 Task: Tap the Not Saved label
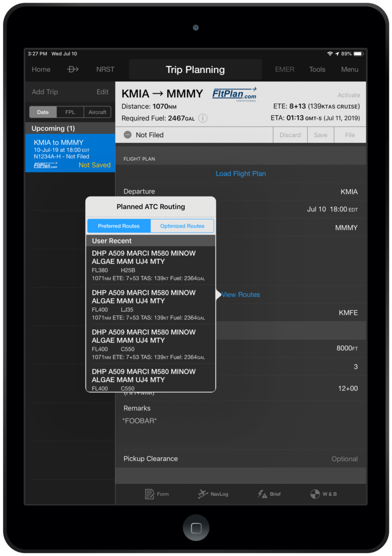94,165
